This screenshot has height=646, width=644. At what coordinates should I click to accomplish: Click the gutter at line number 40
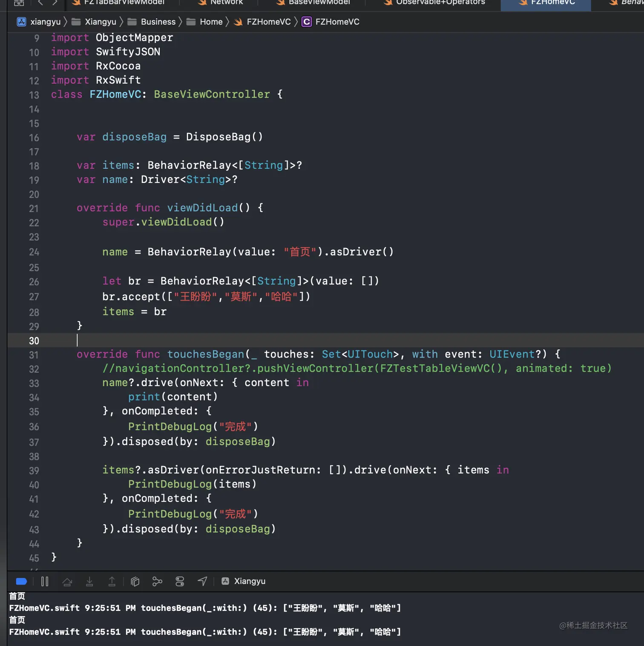point(34,485)
